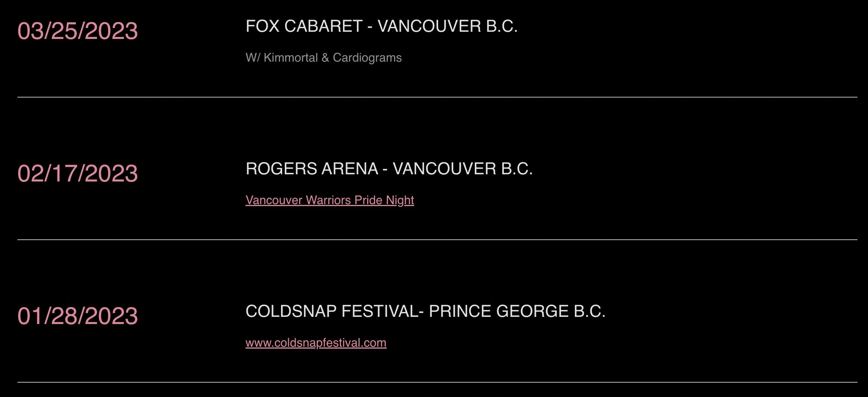
Task: Click the 02/17/2023 event date
Action: (77, 173)
